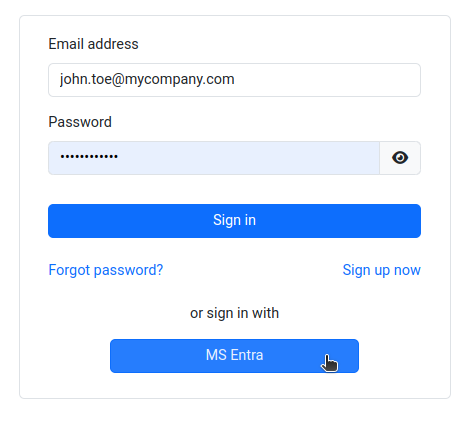This screenshot has height=431, width=467.
Task: Click the john.toe@mycompany.com text in the email box
Action: 147,79
